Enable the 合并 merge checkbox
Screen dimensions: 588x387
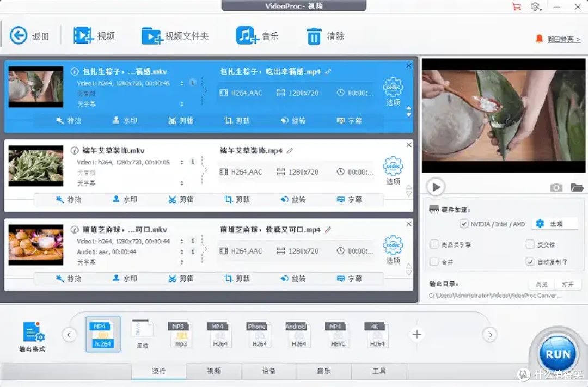click(434, 262)
